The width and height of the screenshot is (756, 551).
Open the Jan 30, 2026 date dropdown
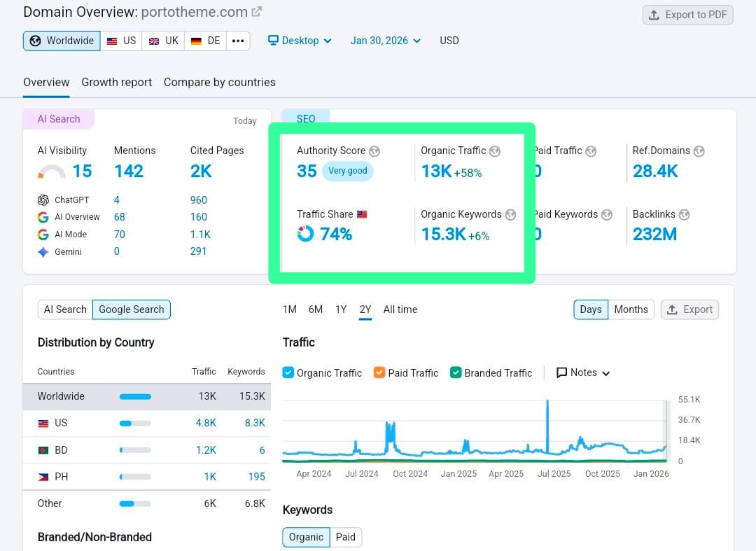pos(385,41)
